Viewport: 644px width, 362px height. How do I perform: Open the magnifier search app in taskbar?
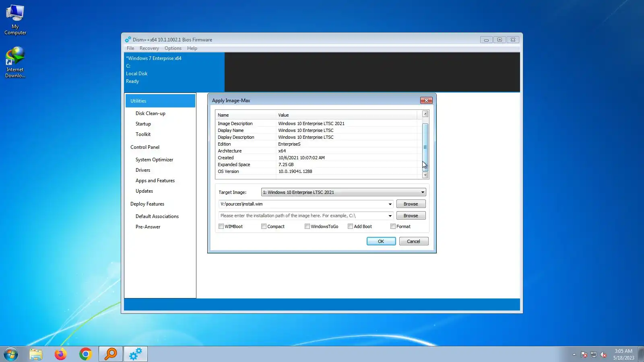point(111,354)
